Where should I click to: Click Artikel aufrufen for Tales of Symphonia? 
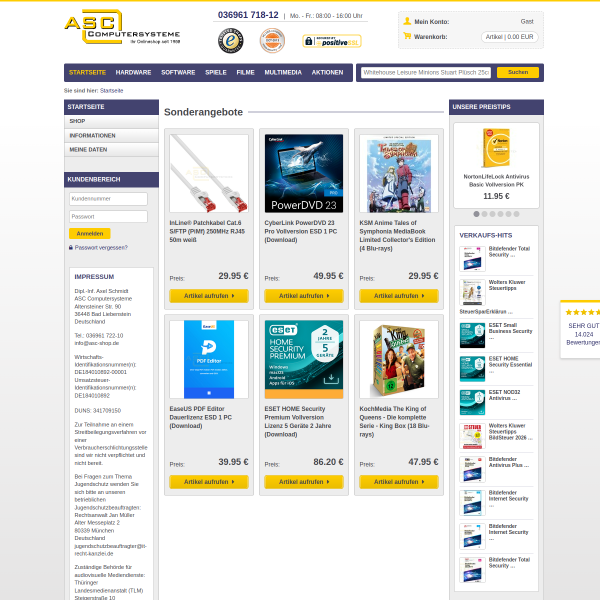click(399, 296)
